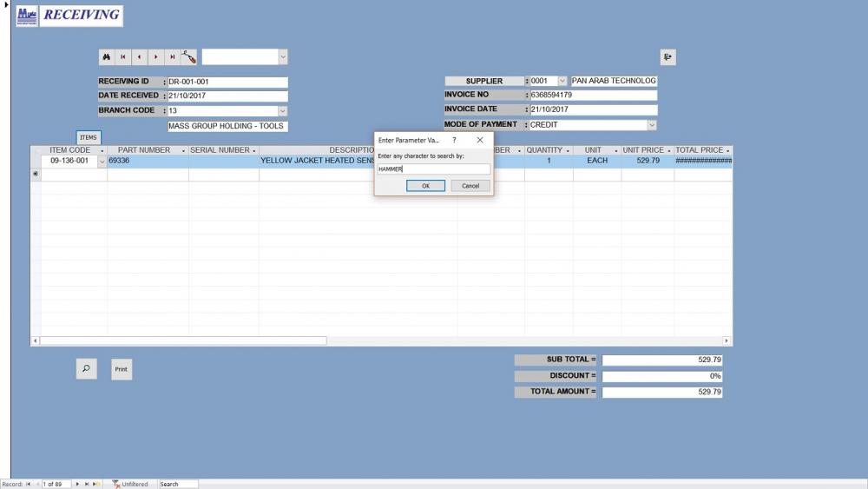Click the record number box 1 of 89

click(x=56, y=484)
